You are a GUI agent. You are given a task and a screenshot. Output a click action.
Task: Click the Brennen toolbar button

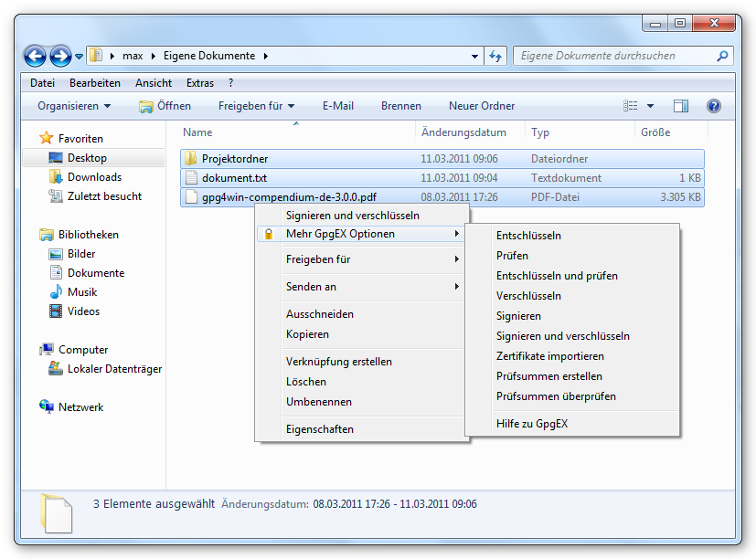pyautogui.click(x=400, y=106)
